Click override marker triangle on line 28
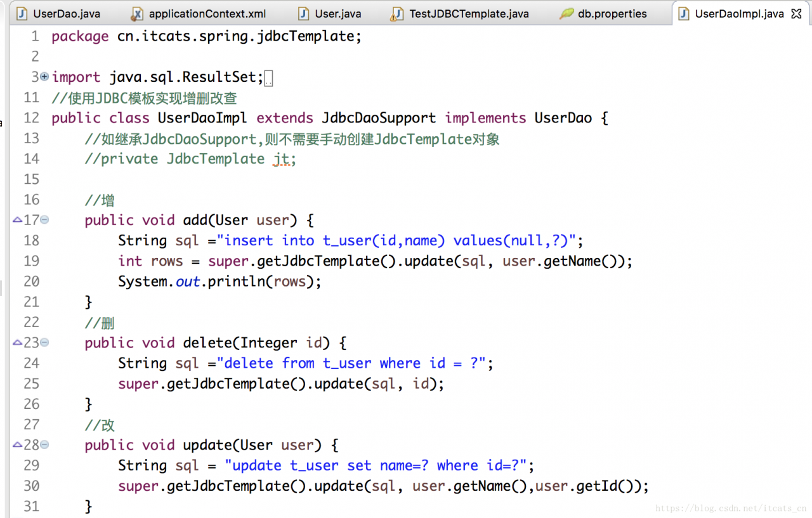Viewport: 812px width, 518px height. coord(17,445)
